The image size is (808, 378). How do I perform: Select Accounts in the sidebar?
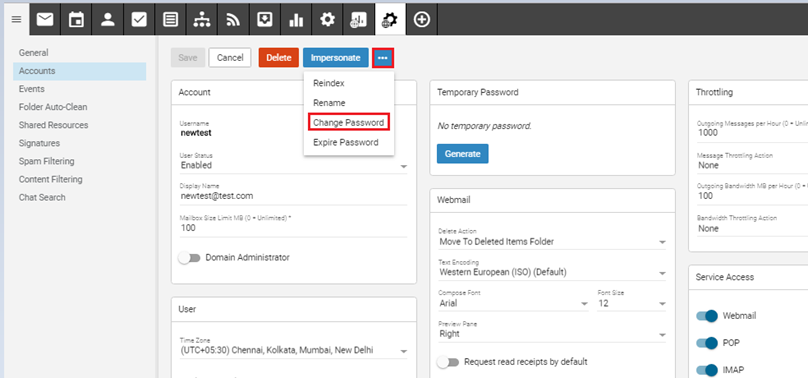tap(79, 71)
